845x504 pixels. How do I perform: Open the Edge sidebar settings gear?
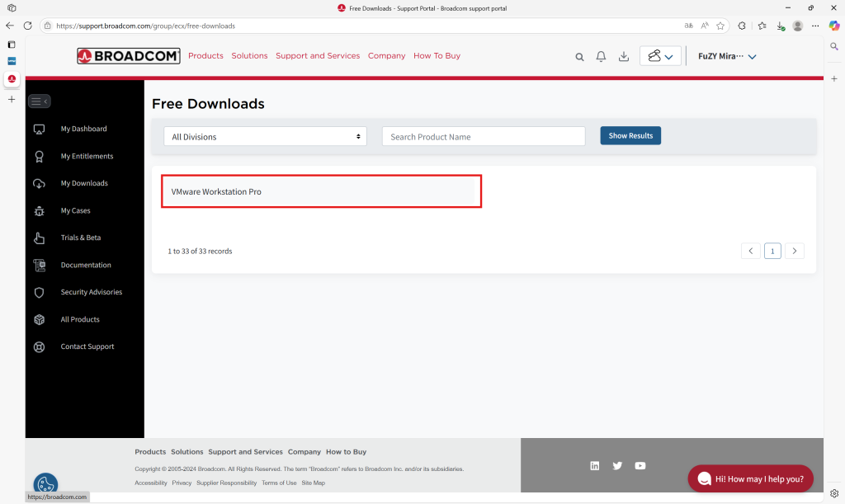pos(834,493)
